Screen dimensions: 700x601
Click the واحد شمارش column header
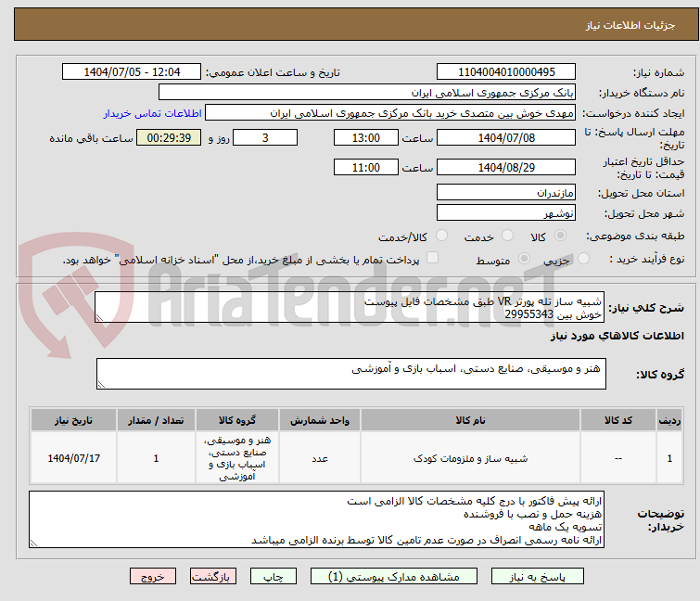[320, 420]
